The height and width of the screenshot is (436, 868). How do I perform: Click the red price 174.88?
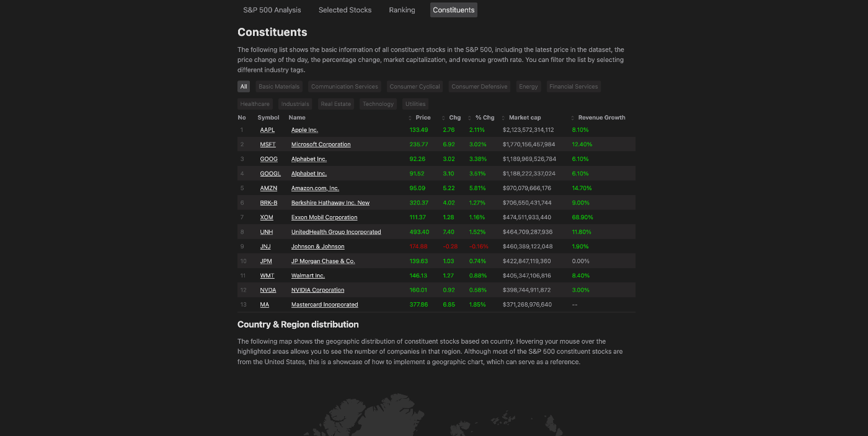(x=418, y=246)
